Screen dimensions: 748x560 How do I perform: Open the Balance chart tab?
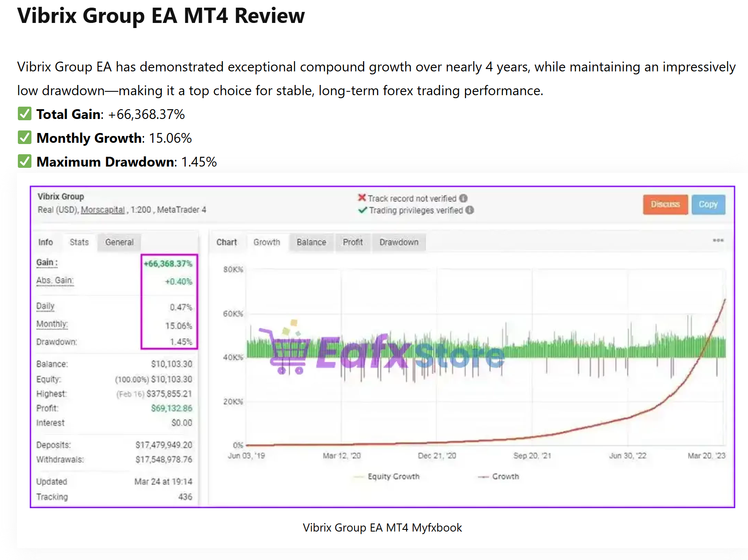click(311, 242)
